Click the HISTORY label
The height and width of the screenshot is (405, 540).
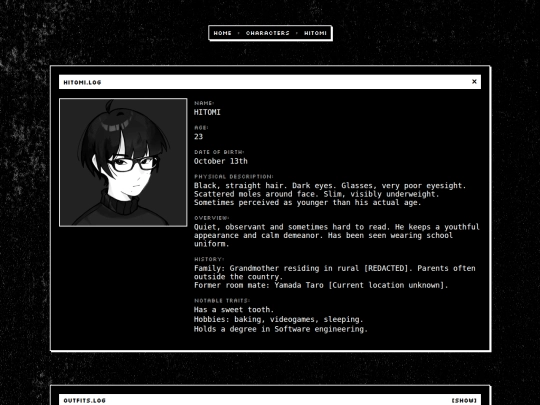pos(209,259)
